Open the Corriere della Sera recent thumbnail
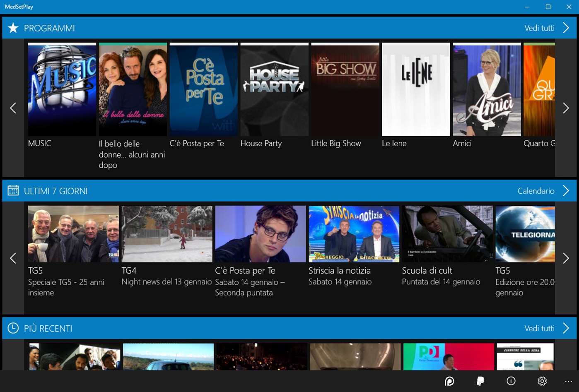 click(525, 356)
